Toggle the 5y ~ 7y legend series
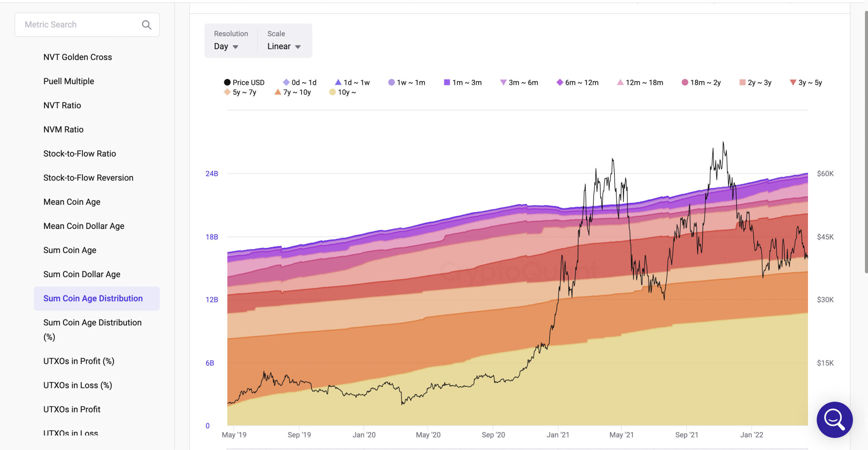This screenshot has width=868, height=450. click(240, 92)
